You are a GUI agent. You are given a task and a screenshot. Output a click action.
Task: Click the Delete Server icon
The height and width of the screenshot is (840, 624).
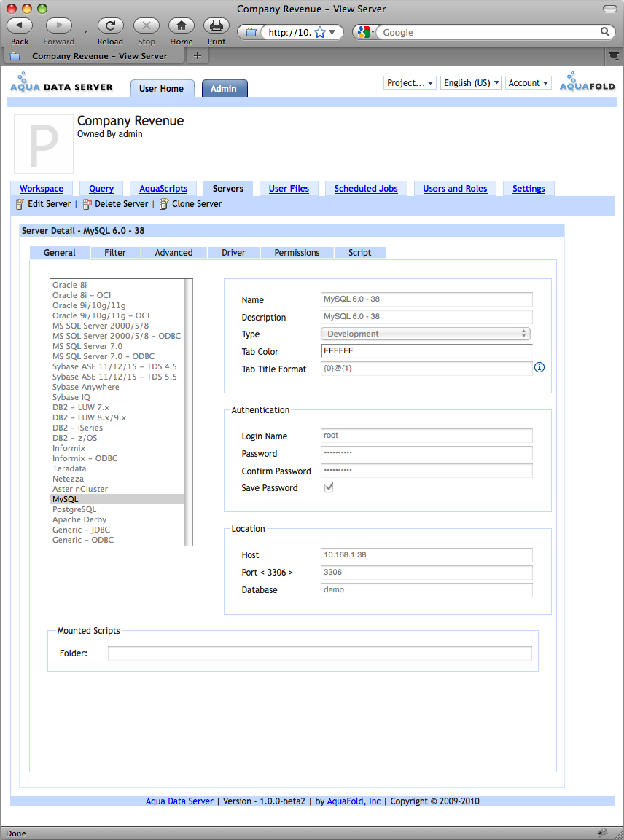tap(87, 204)
